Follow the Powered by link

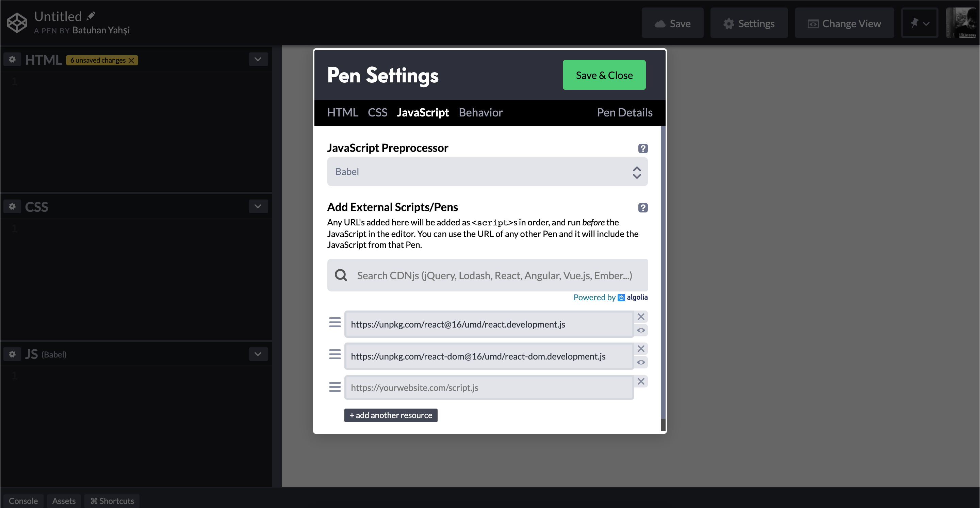point(594,297)
